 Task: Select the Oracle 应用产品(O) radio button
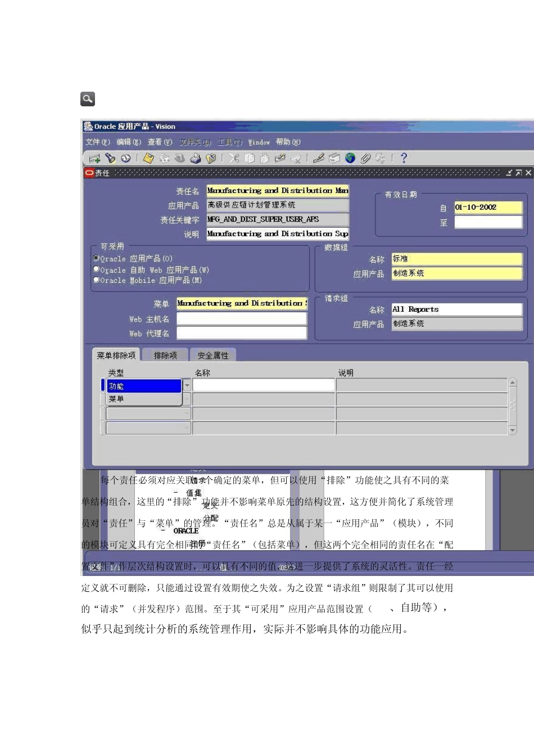[96, 258]
